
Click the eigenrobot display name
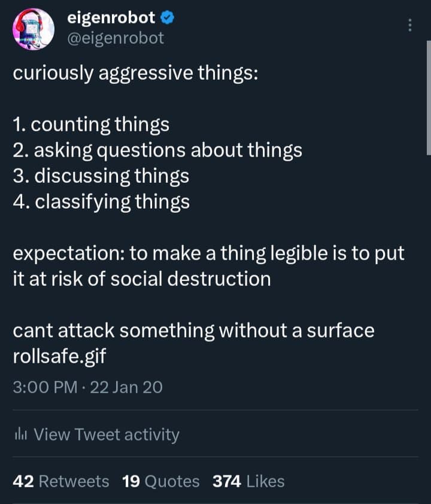point(113,17)
